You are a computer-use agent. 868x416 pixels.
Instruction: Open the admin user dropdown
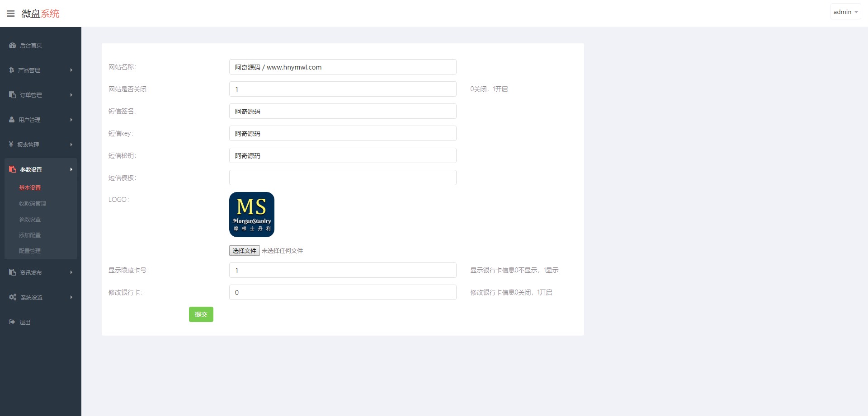click(845, 12)
